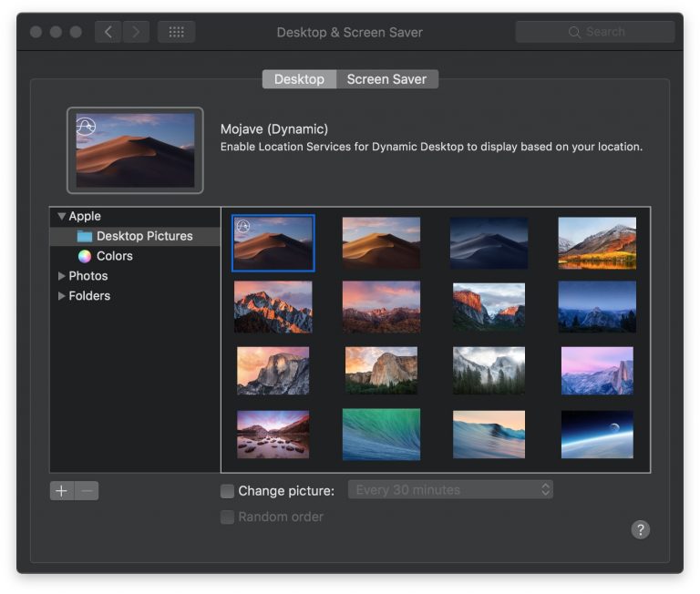This screenshot has width=700, height=594.
Task: Switch to the Screen Saver tab
Action: (386, 79)
